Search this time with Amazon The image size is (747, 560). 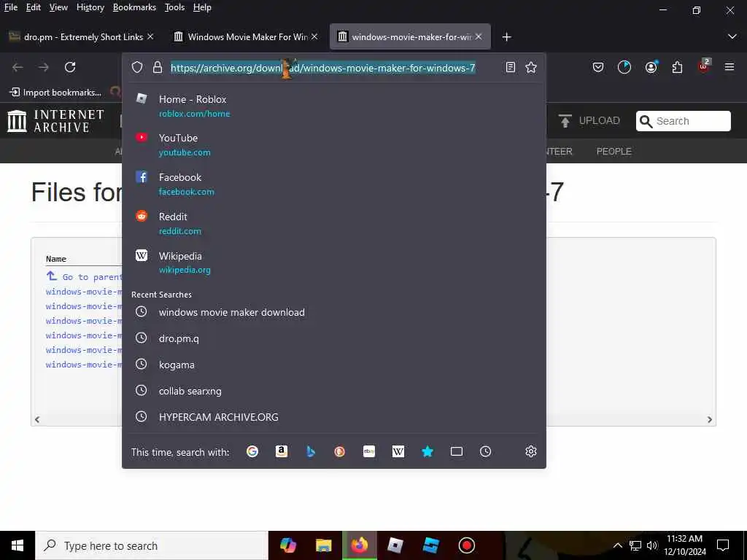(281, 451)
